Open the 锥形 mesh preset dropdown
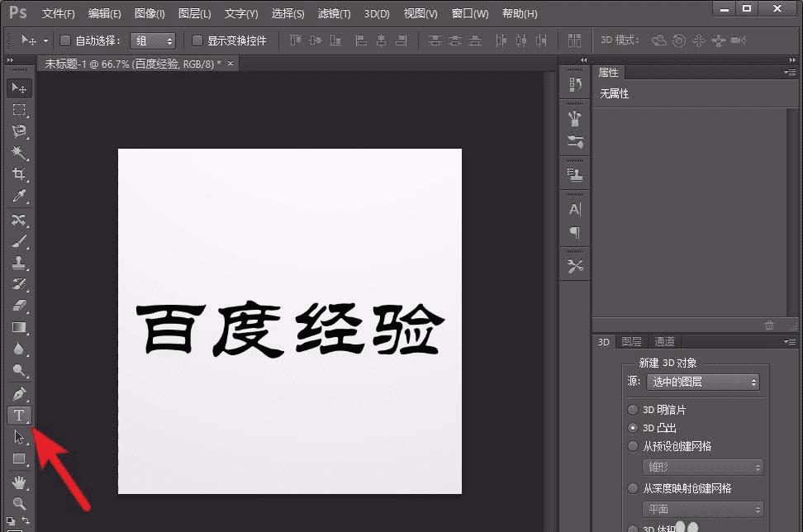The height and width of the screenshot is (532, 803). (x=702, y=467)
